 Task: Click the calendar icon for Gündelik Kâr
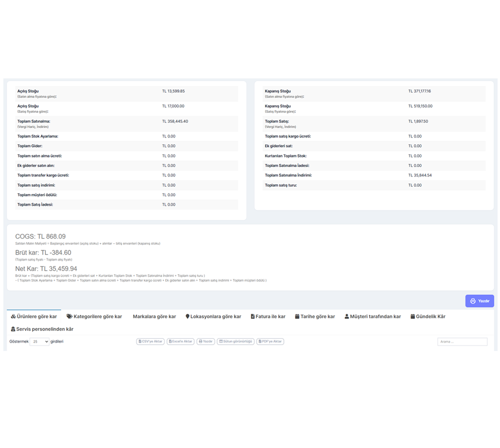[413, 317]
